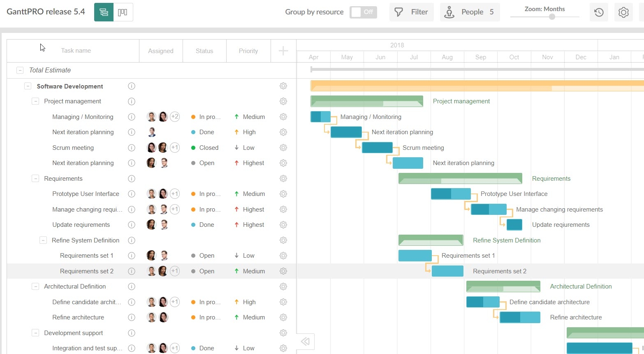Open the settings gear in top toolbar
644x354 pixels.
pyautogui.click(x=623, y=12)
